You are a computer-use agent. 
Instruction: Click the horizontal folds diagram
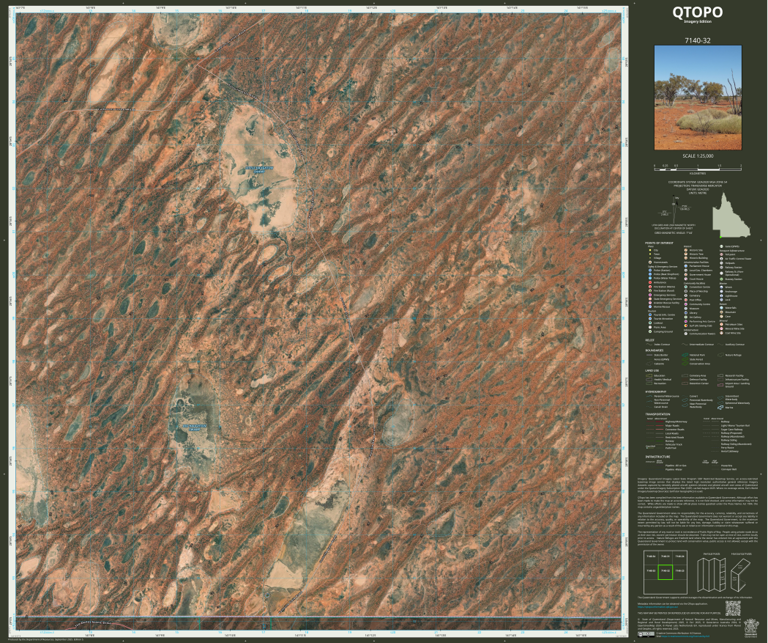[740, 575]
